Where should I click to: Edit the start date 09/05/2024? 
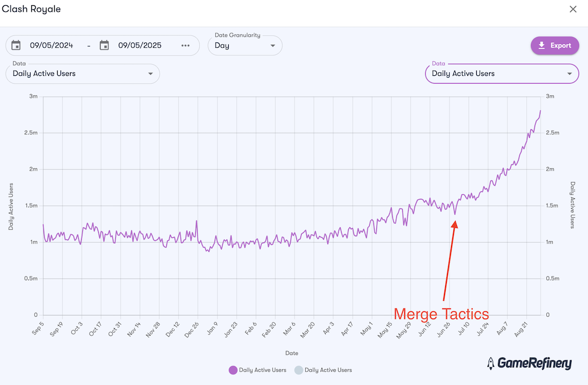pyautogui.click(x=51, y=45)
